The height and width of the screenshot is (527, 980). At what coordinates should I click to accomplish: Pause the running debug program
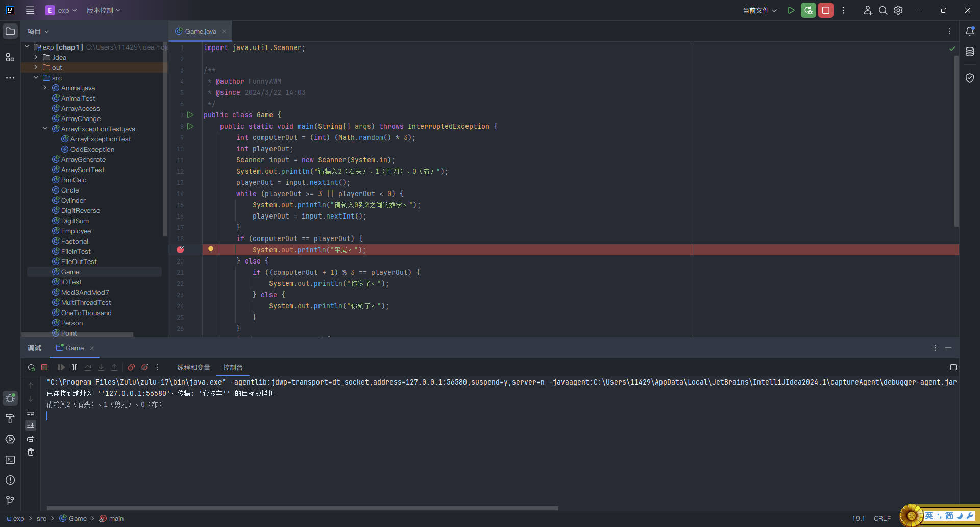click(x=75, y=367)
